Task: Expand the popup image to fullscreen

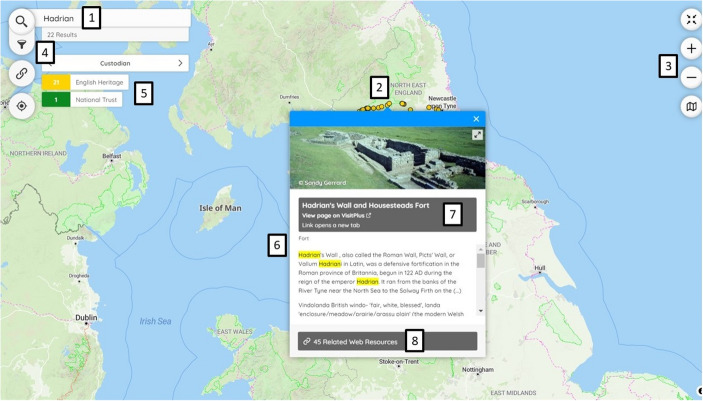Action: 477,135
